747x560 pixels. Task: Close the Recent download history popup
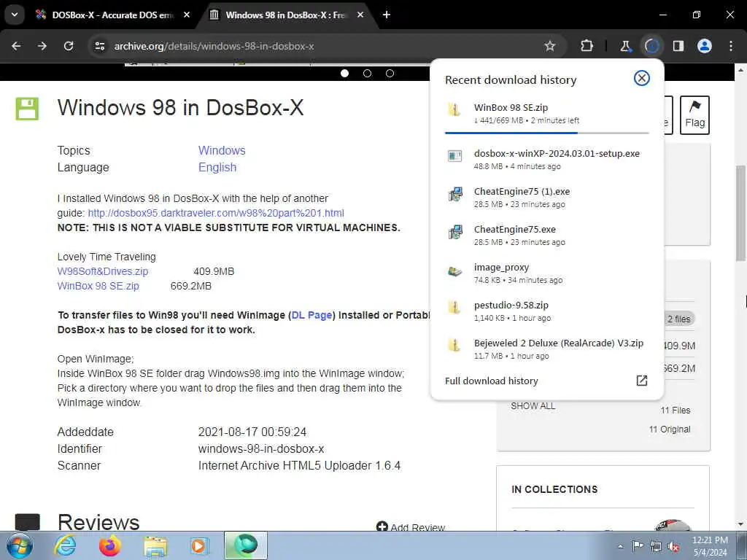tap(642, 78)
